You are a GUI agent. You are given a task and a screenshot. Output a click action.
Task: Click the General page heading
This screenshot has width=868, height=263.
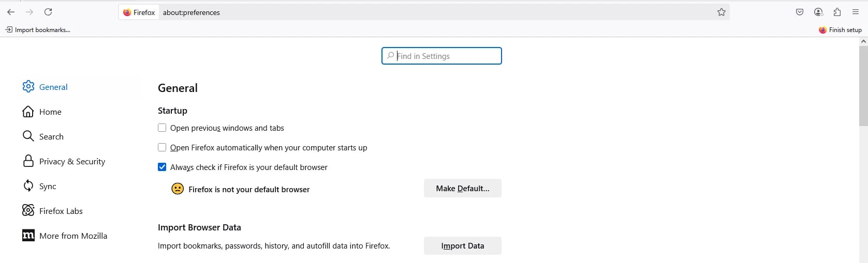point(178,88)
